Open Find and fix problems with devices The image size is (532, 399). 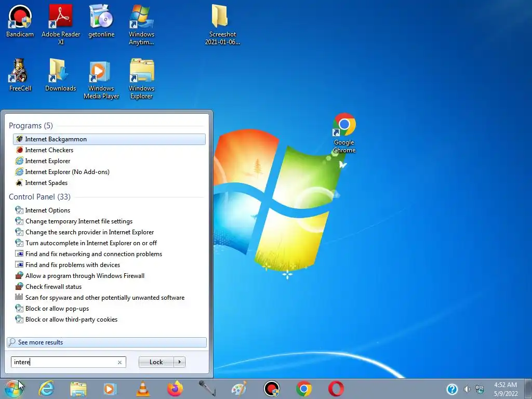click(x=109, y=264)
